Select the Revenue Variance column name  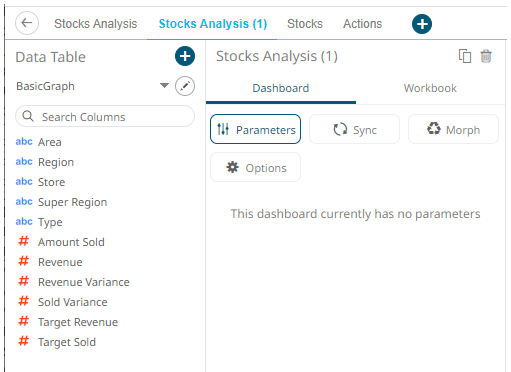click(84, 282)
